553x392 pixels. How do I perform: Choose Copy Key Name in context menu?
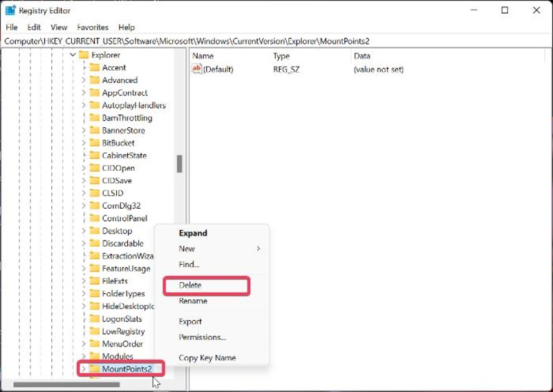point(212,357)
